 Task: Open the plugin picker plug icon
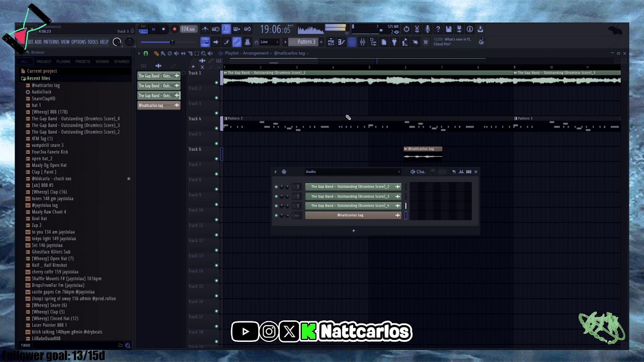(x=394, y=42)
